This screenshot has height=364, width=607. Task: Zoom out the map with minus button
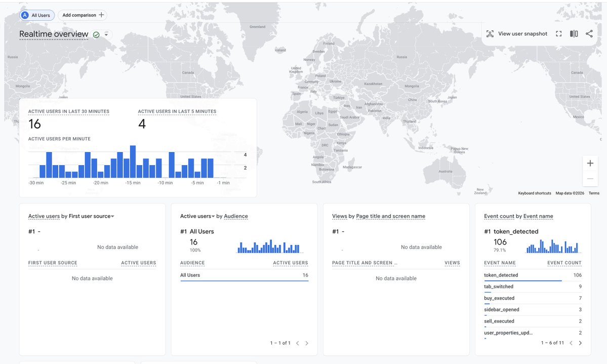pyautogui.click(x=590, y=179)
